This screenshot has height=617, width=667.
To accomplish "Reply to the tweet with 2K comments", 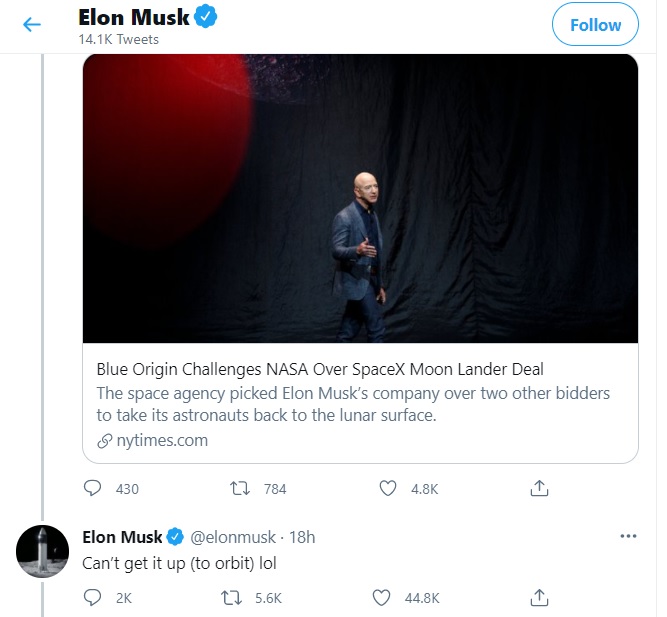I will click(92, 597).
